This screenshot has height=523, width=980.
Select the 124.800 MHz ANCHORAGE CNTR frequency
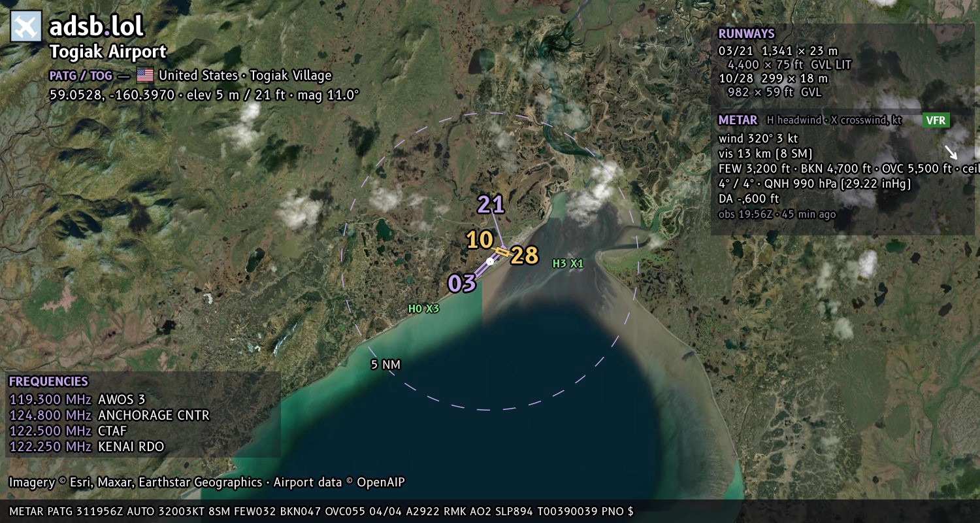coord(110,415)
